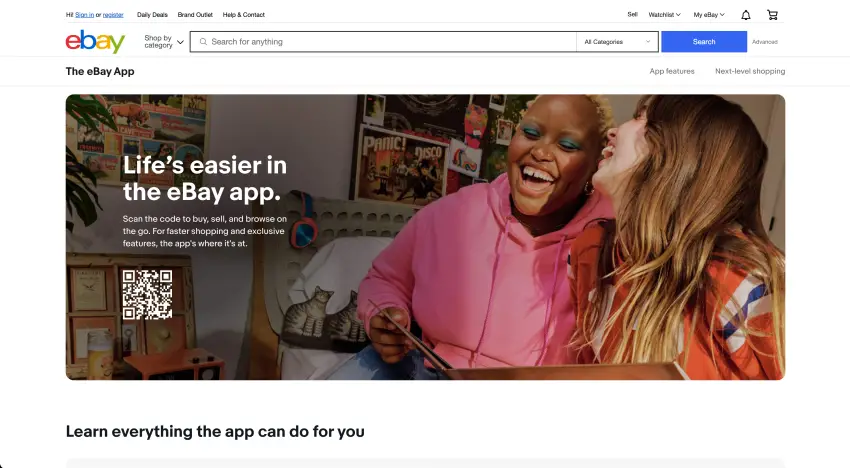Expand the Shop by category menu
This screenshot has width=850, height=468.
coord(164,42)
